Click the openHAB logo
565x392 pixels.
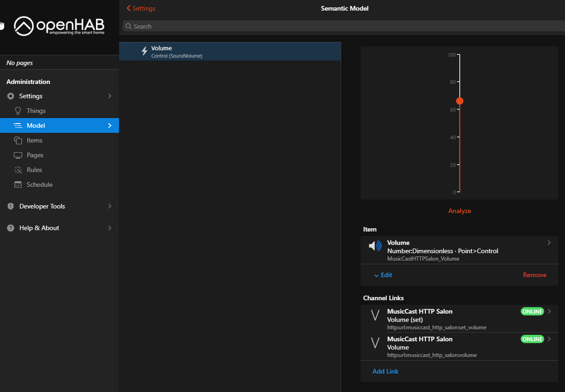(x=59, y=26)
